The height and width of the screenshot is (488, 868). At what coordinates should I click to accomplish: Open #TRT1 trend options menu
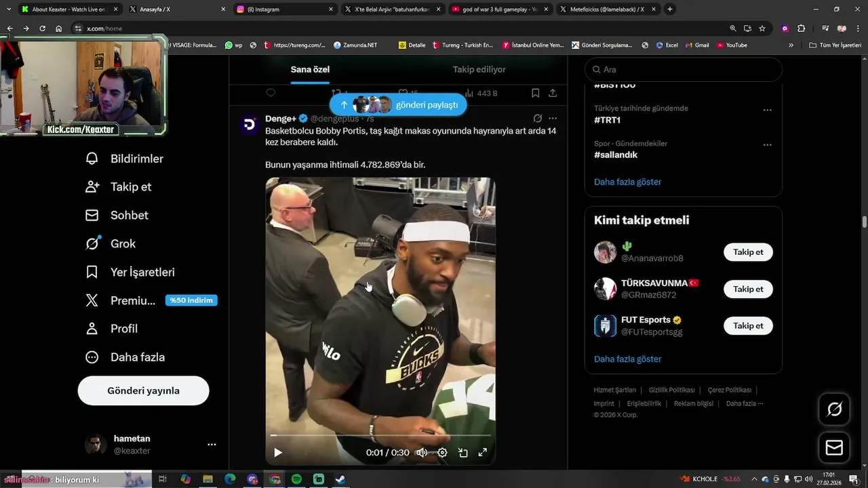point(767,110)
